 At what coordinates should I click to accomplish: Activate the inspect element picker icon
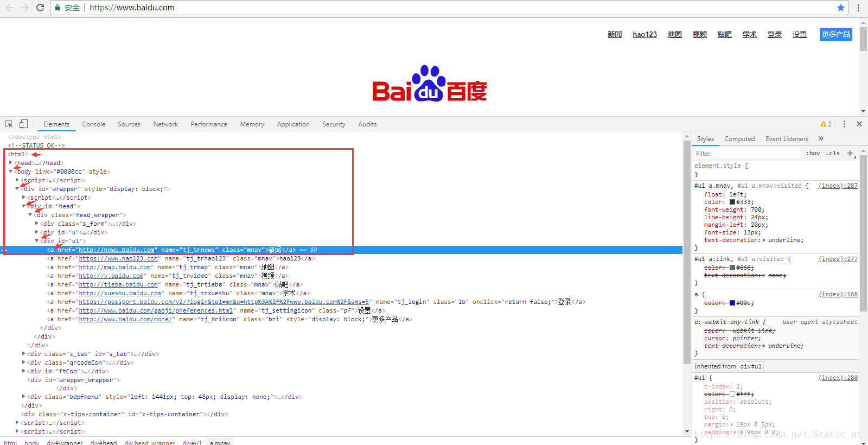(9, 124)
